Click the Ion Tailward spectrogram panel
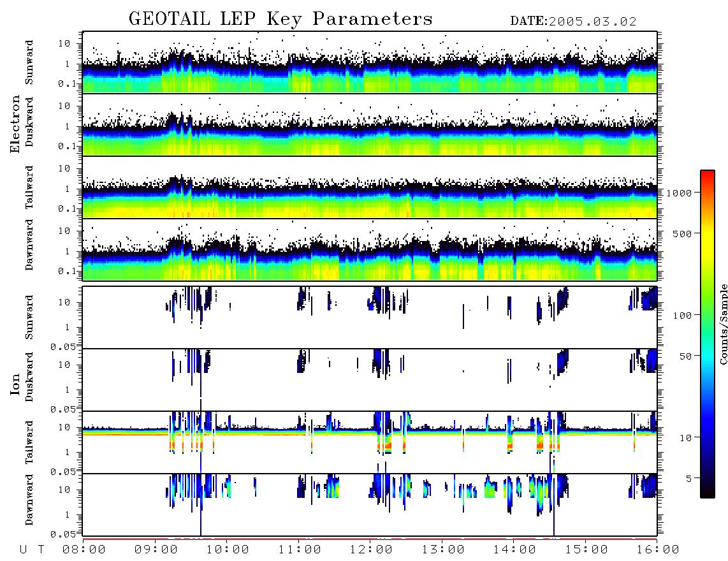728x561 pixels. (370, 442)
